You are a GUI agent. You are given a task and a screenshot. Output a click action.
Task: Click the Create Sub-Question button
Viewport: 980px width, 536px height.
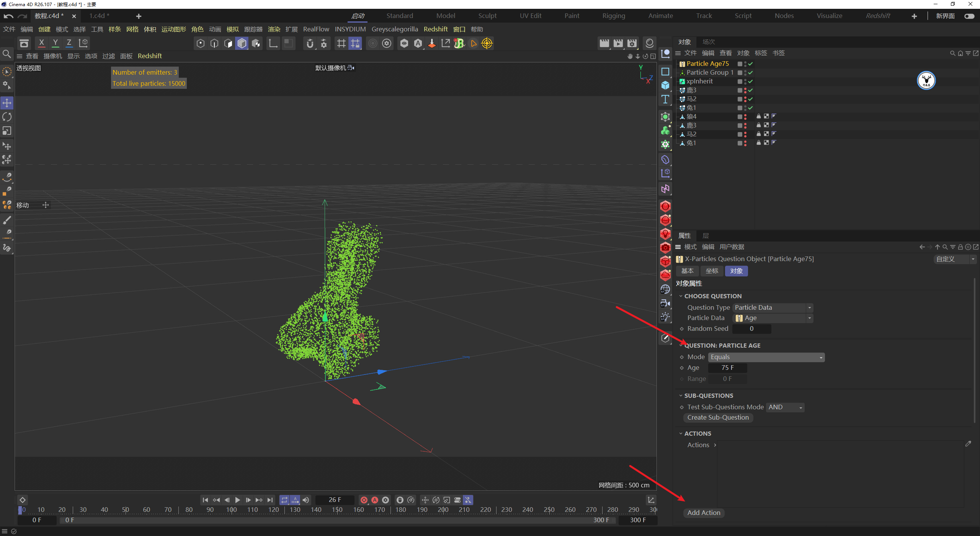coord(718,417)
